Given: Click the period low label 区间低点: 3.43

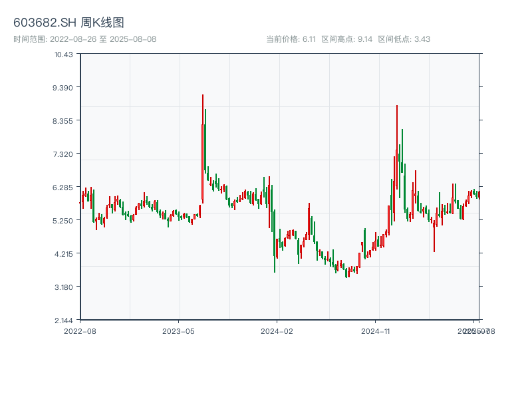Looking at the screenshot, I should [404, 39].
